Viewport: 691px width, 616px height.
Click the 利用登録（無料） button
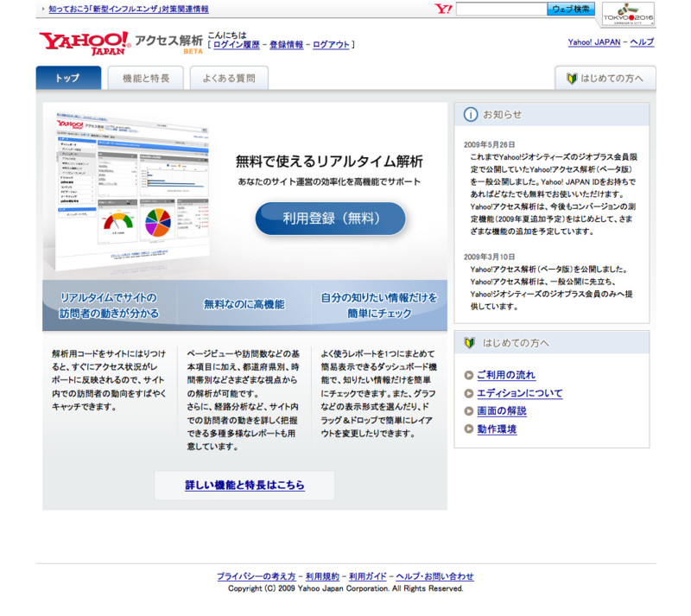point(331,219)
